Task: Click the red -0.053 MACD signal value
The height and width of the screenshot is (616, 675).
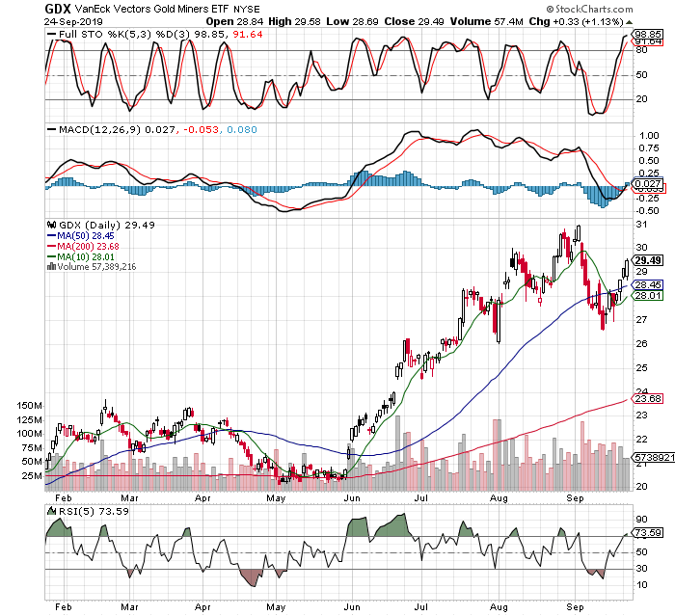Action: (x=201, y=129)
